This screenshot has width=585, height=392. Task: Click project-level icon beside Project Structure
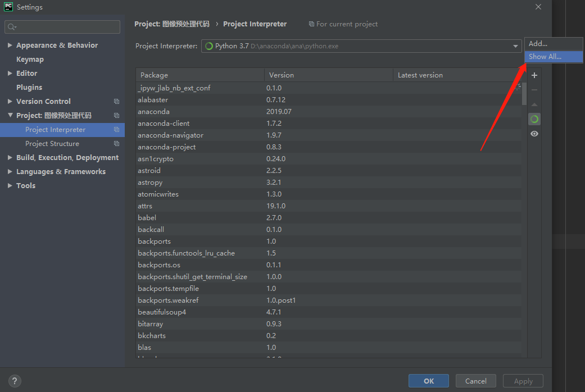116,144
